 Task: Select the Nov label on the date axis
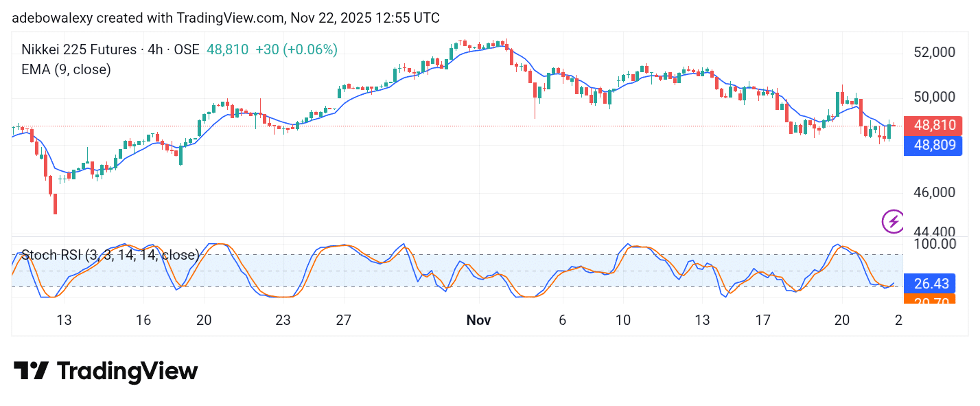[x=478, y=320]
